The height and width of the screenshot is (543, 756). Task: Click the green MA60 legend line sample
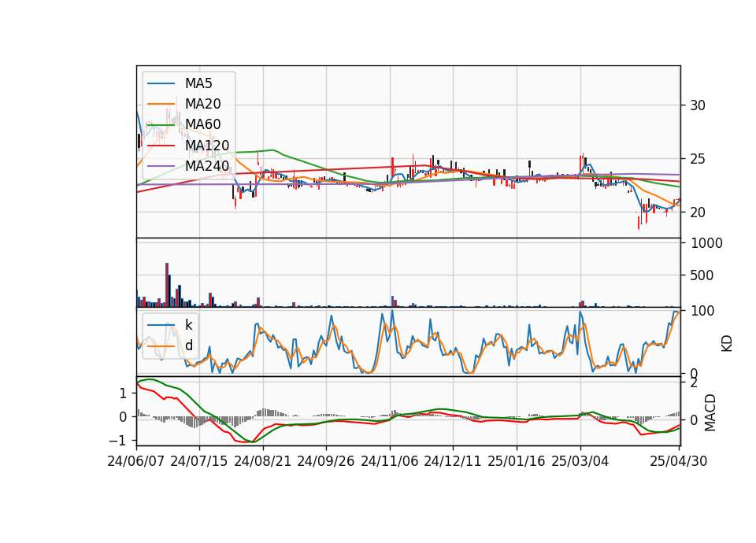(161, 125)
